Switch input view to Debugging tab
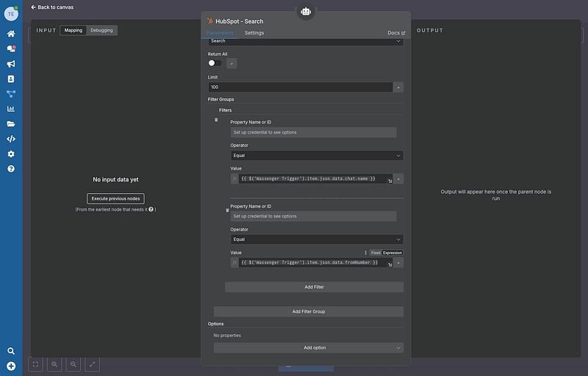The image size is (588, 376). (101, 30)
